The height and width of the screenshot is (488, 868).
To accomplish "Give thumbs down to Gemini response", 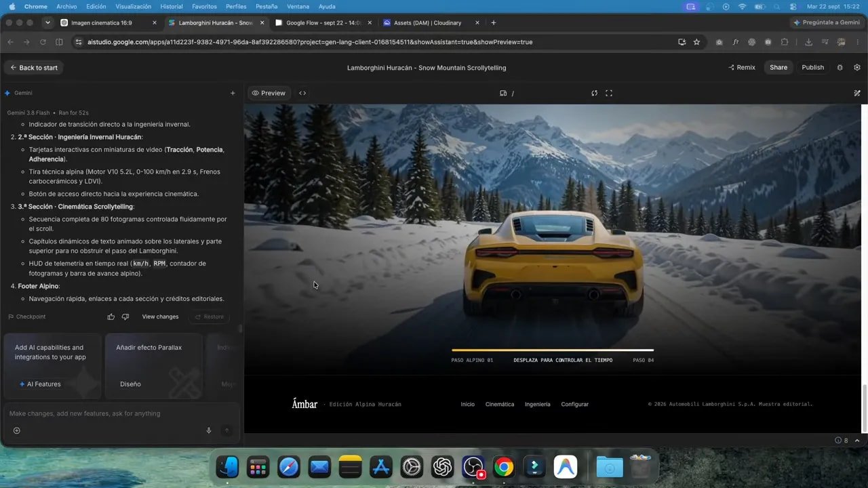I will 125,317.
